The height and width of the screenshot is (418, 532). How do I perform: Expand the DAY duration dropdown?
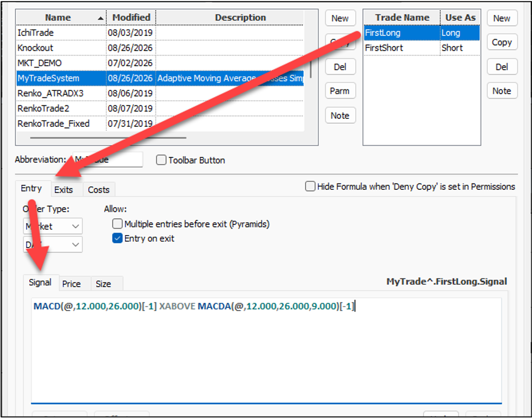click(x=53, y=245)
